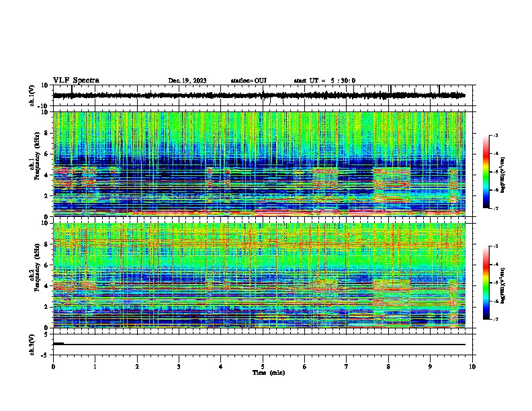Select the "start UT = 5 :30: 0" text

[x=324, y=81]
